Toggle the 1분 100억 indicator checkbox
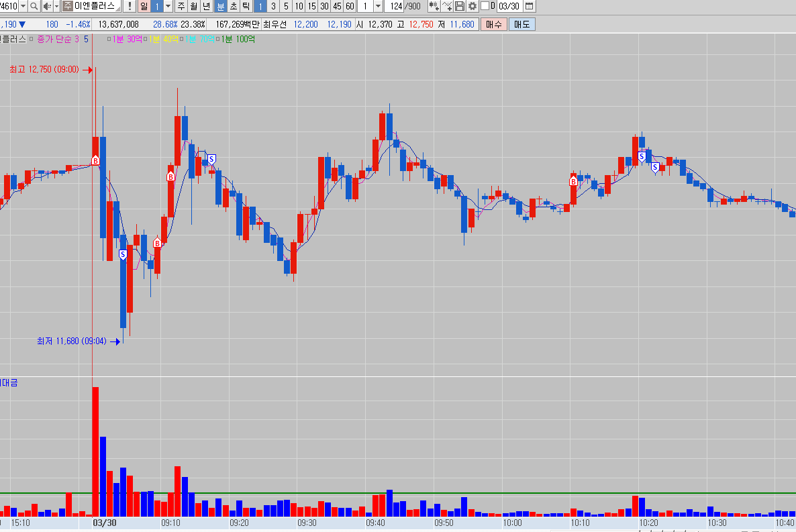This screenshot has width=796, height=532. click(x=218, y=39)
